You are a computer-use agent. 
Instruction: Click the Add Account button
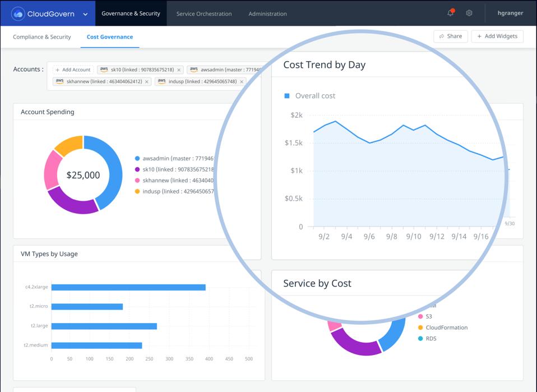pyautogui.click(x=73, y=70)
